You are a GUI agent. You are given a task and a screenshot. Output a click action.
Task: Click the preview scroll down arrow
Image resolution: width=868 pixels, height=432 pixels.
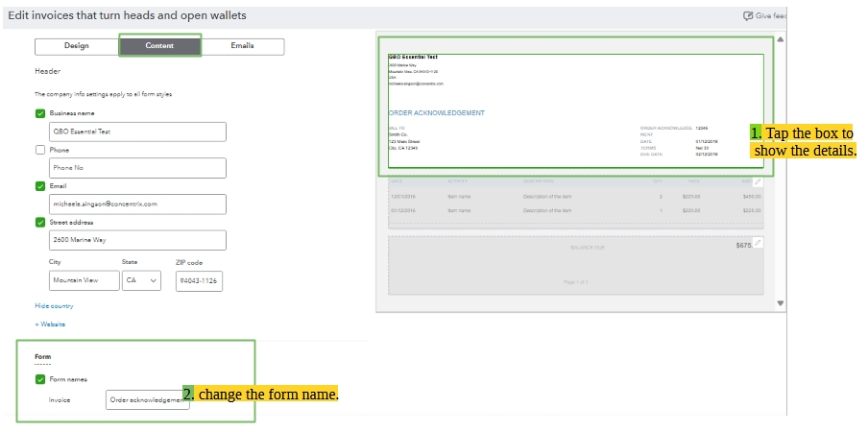(780, 303)
